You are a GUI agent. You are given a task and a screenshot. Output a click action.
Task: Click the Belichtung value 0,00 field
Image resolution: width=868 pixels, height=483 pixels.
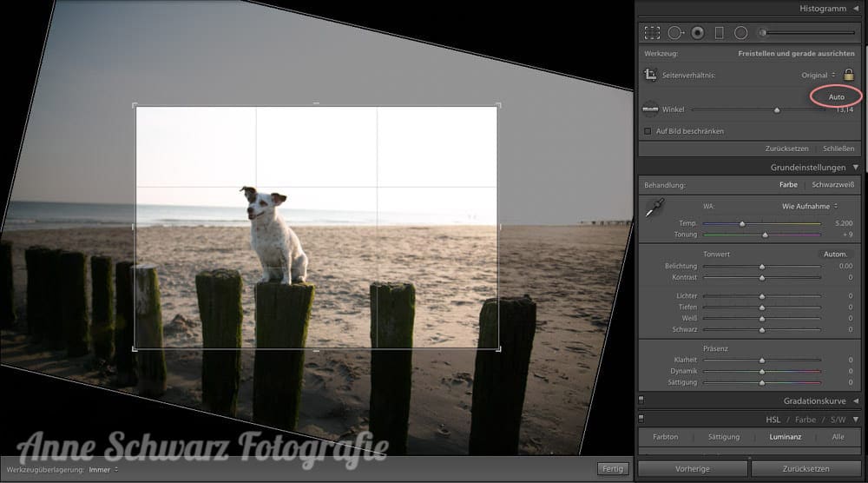click(845, 266)
